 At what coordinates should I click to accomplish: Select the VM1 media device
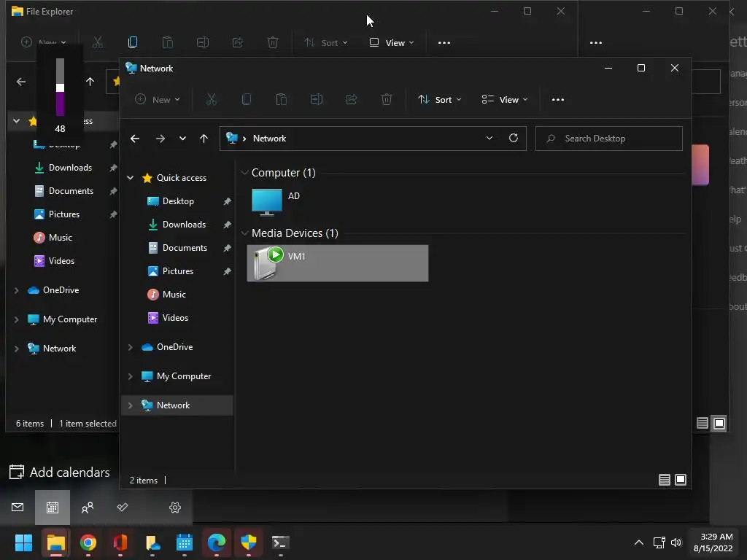click(x=338, y=263)
